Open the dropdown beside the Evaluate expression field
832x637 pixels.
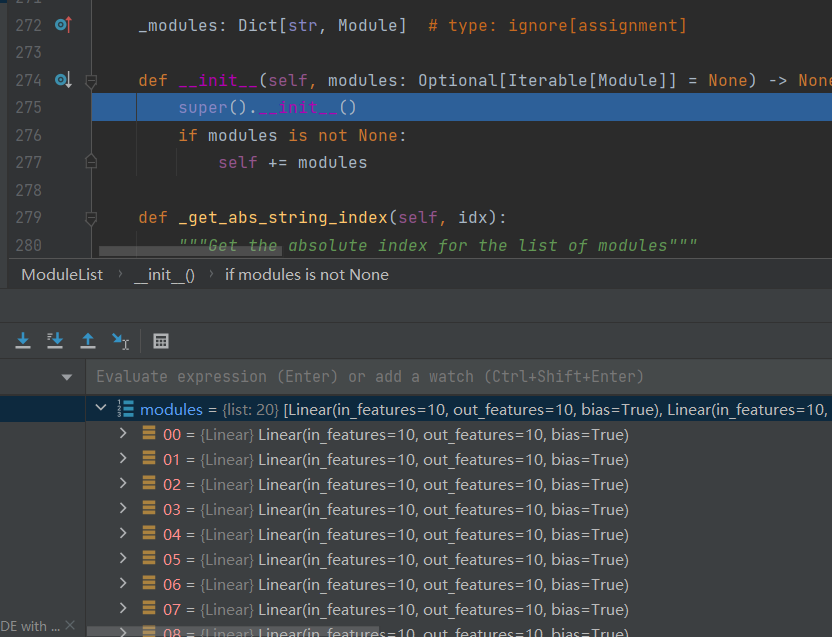point(66,376)
